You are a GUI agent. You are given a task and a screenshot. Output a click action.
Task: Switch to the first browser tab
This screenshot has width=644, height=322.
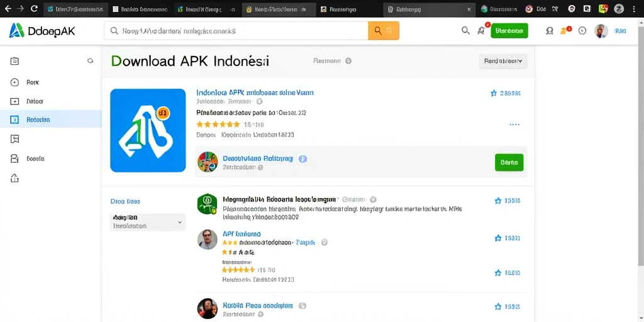[x=76, y=9]
